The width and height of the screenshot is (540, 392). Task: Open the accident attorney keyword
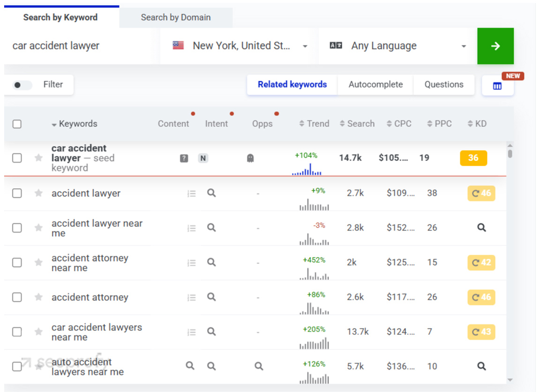pos(90,297)
